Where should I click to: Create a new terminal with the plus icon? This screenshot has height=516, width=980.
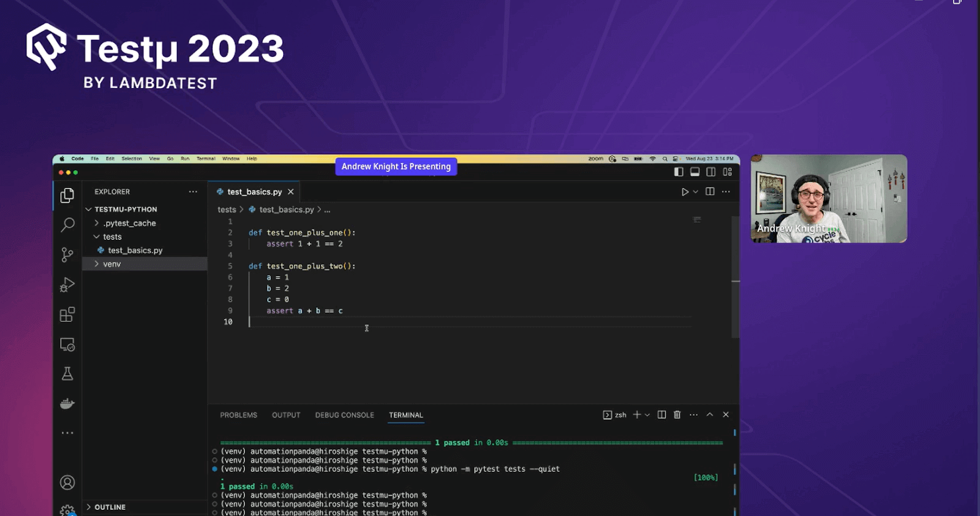[x=637, y=414]
